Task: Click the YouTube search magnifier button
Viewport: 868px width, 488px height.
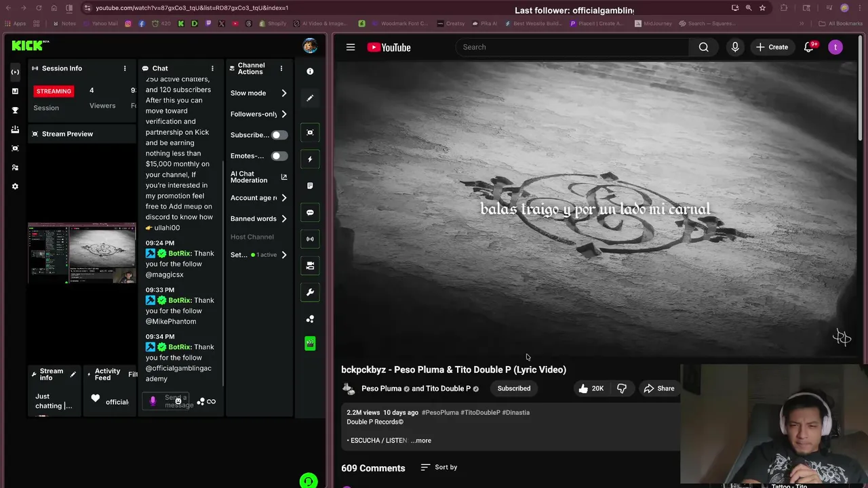Action: [x=704, y=47]
